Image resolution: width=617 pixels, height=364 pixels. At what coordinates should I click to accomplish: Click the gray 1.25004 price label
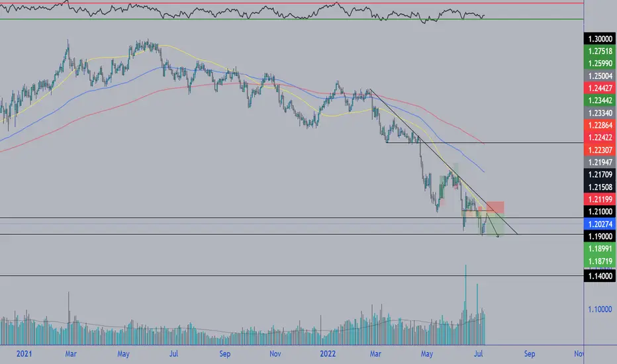pyautogui.click(x=600, y=76)
